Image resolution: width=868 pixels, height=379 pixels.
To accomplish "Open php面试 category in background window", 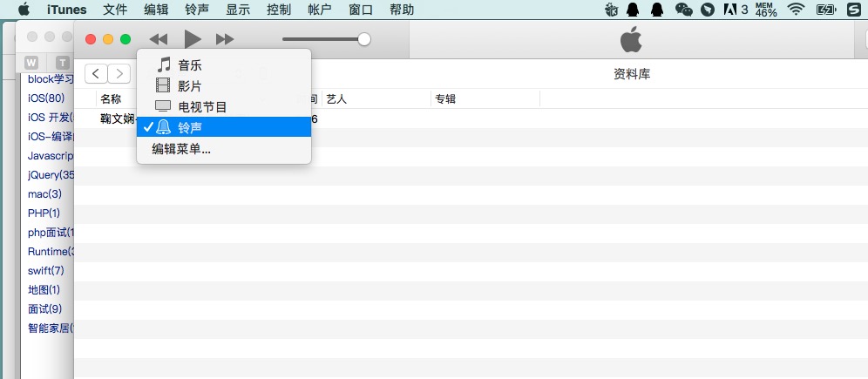I will pyautogui.click(x=51, y=233).
